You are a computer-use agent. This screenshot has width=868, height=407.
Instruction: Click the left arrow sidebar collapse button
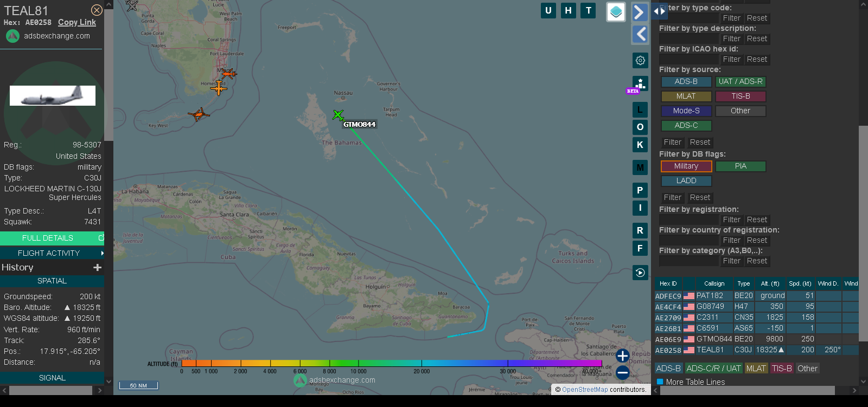click(640, 34)
